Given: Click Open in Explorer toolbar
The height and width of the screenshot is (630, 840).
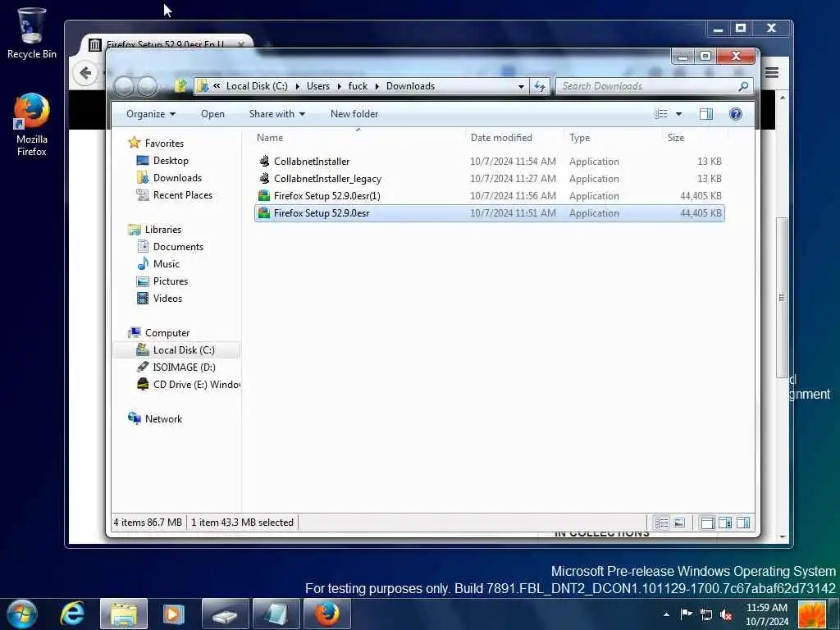Looking at the screenshot, I should 212,114.
